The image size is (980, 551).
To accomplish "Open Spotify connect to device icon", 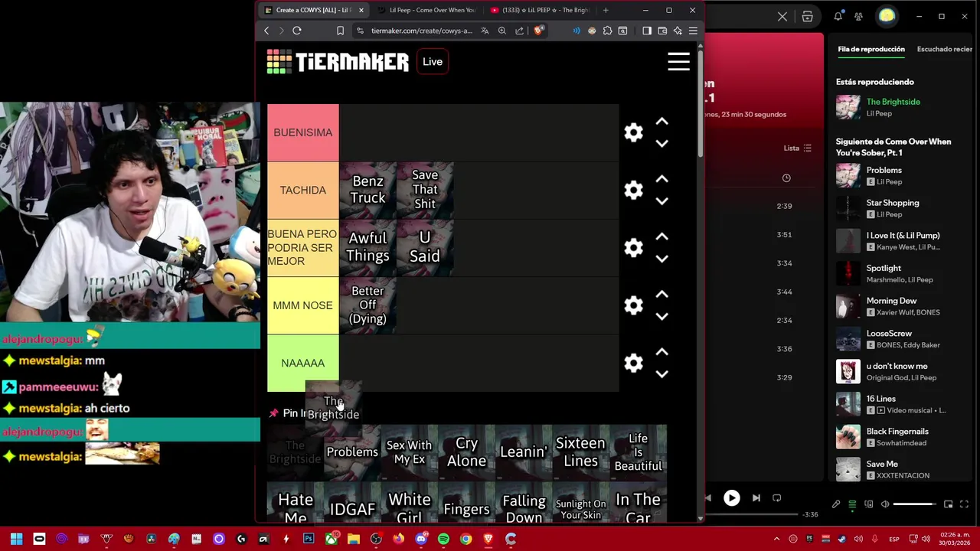I will (x=868, y=504).
